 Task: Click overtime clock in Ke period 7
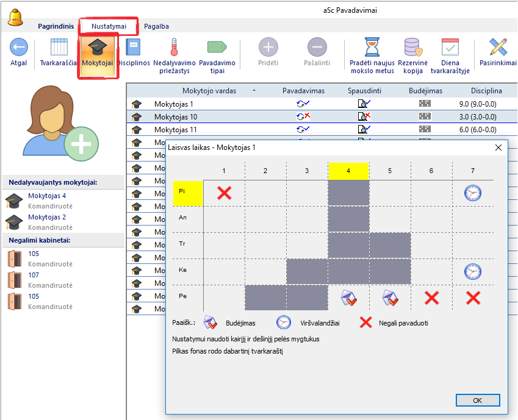(473, 271)
